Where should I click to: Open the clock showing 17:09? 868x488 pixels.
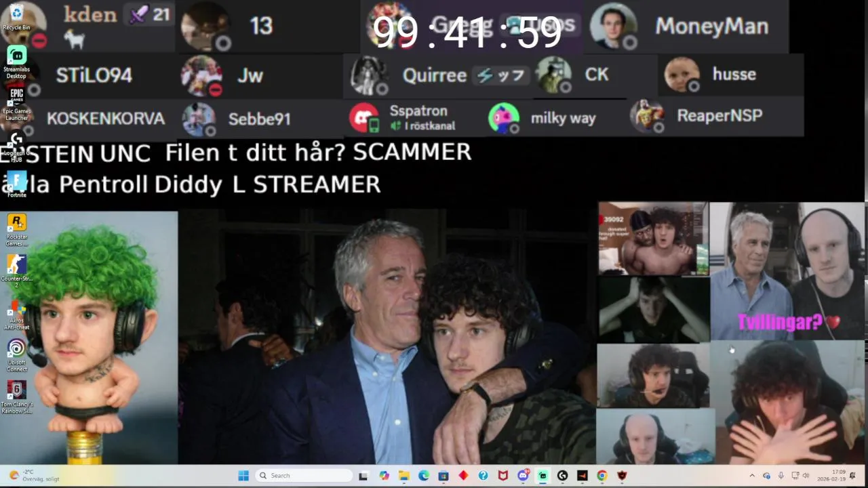[832, 476]
